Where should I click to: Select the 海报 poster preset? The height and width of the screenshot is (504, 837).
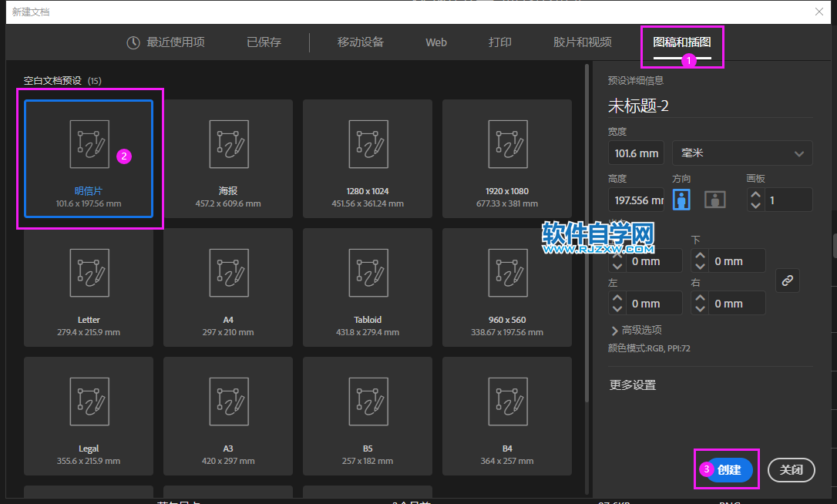pyautogui.click(x=228, y=158)
